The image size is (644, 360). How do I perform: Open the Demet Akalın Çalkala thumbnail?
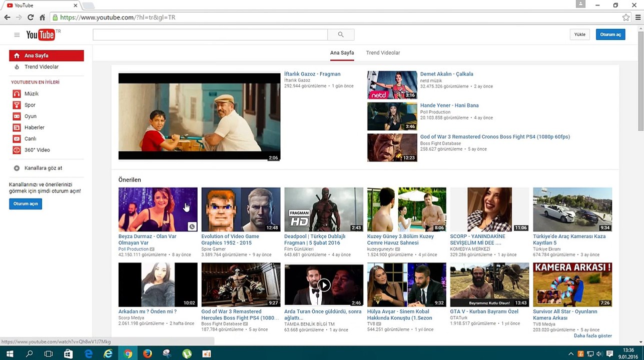[x=392, y=85]
